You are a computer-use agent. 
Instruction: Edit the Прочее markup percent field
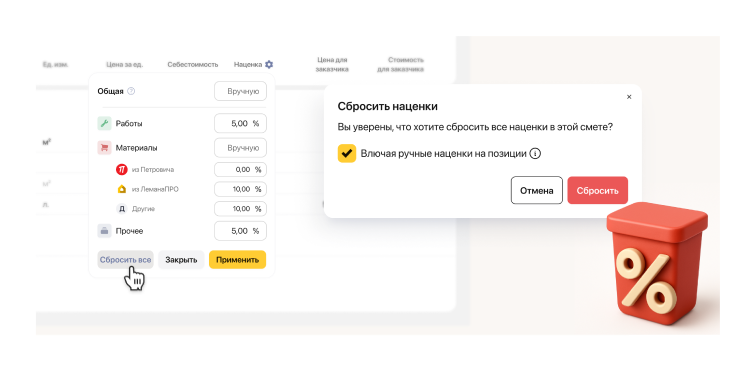pos(240,231)
